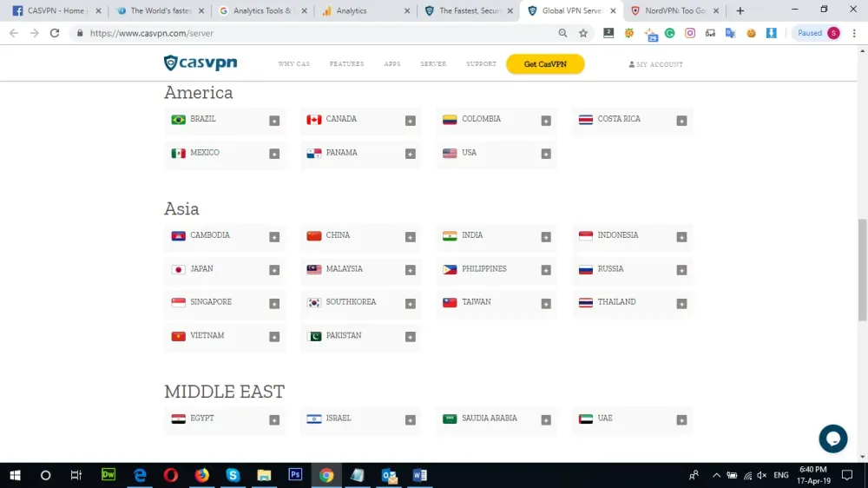This screenshot has height=488, width=868.
Task: Click the zoom magnifier icon in address bar
Action: 562,33
